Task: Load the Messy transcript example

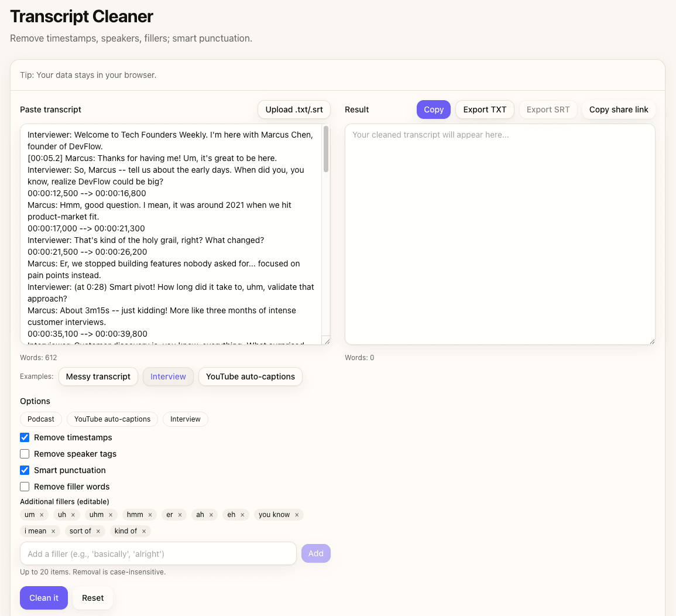Action: pos(98,377)
